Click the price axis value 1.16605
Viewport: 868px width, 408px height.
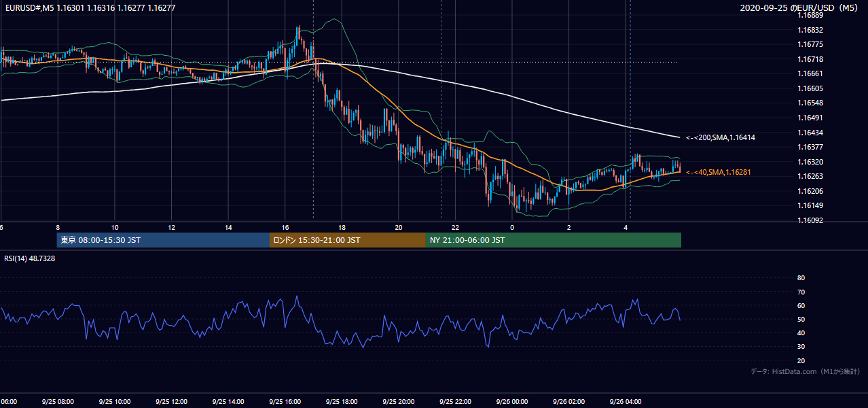(810, 88)
